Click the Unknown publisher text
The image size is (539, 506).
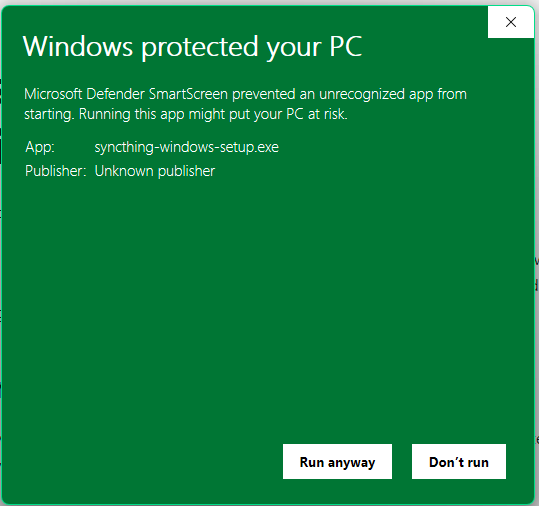coord(155,171)
